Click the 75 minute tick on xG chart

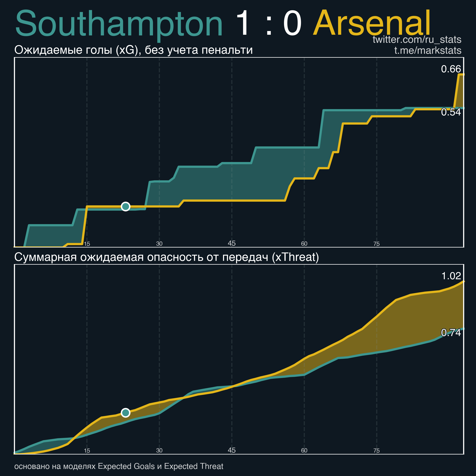click(x=376, y=244)
